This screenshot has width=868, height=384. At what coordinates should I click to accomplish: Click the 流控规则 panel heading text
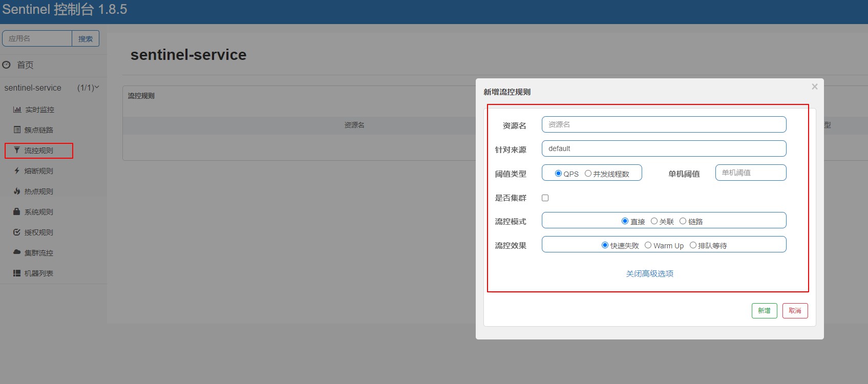pos(141,96)
